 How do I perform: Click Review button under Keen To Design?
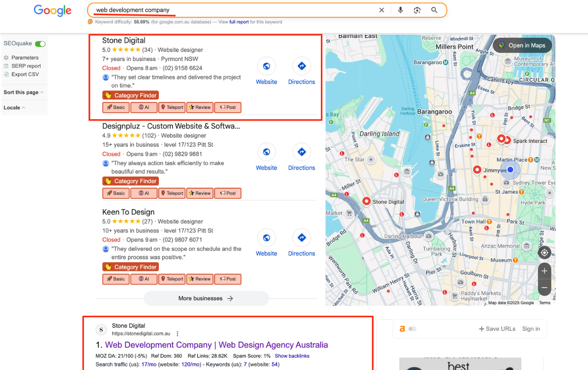(x=200, y=279)
